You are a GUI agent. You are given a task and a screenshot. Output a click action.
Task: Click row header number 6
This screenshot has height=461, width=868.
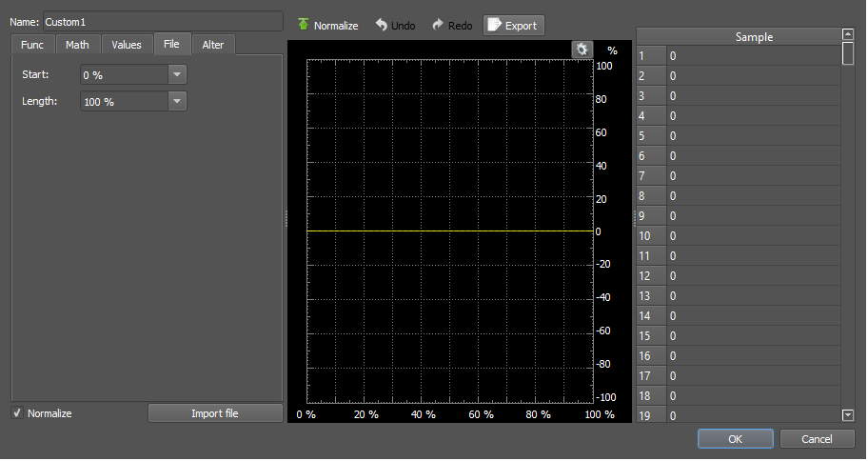(x=652, y=155)
